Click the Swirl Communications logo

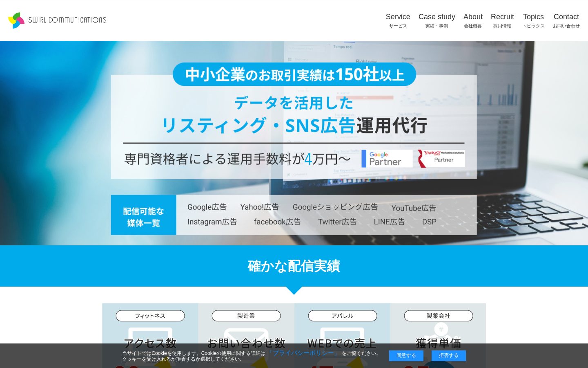57,20
